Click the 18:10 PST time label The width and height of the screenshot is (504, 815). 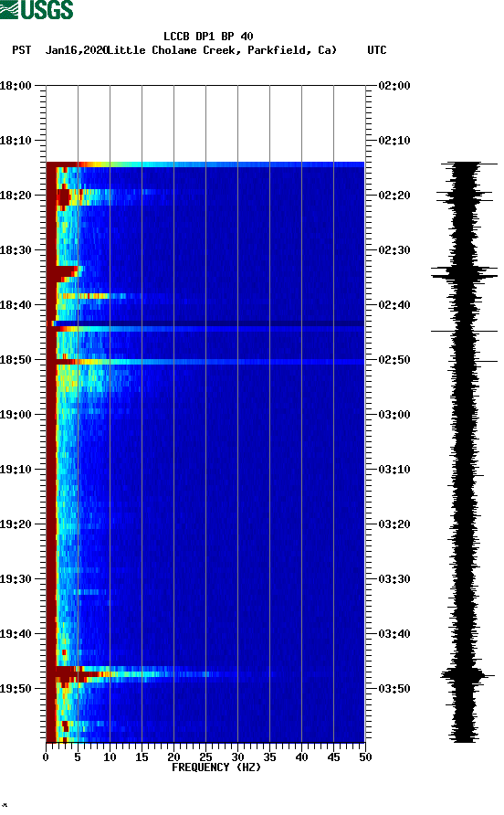pyautogui.click(x=16, y=141)
